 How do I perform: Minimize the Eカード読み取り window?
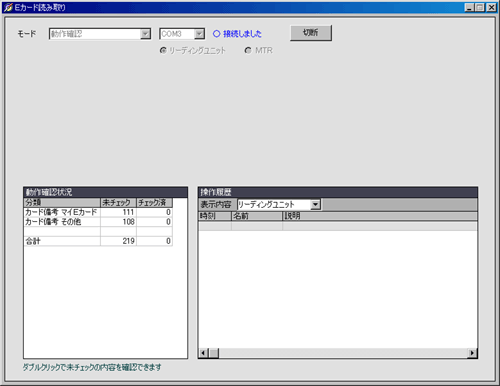[x=470, y=7]
